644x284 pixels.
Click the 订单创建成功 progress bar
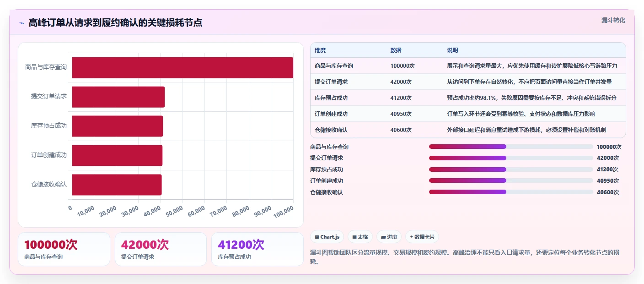(511, 180)
